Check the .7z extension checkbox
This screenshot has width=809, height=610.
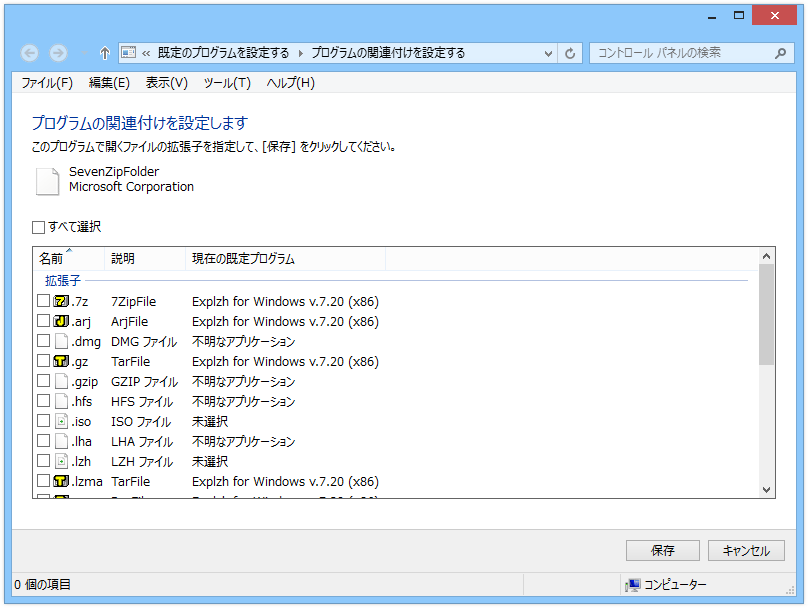pyautogui.click(x=43, y=301)
